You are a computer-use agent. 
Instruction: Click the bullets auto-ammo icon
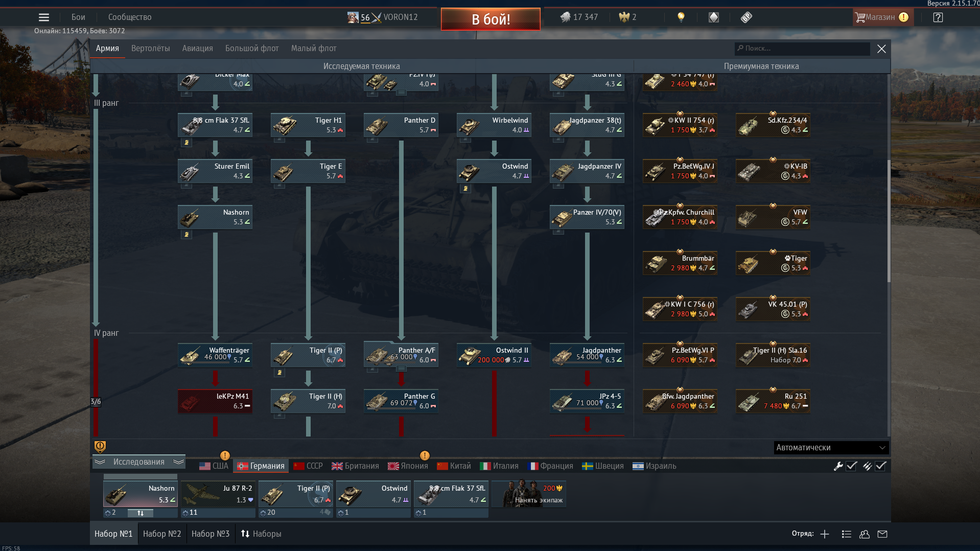coord(867,466)
